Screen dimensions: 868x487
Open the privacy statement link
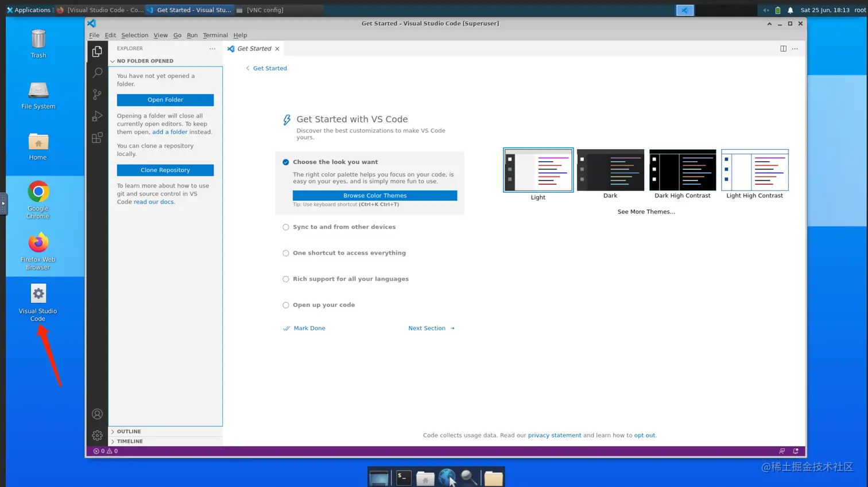tap(555, 435)
